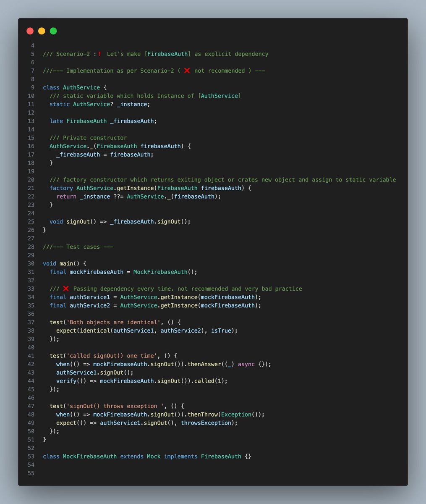Click line number 21 in the gutter

point(31,188)
